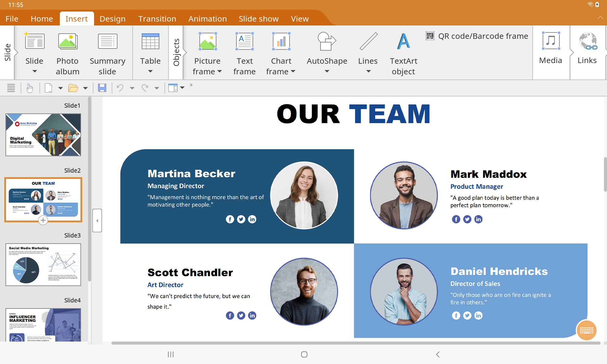Expand the AutoShape dropdown

327,72
